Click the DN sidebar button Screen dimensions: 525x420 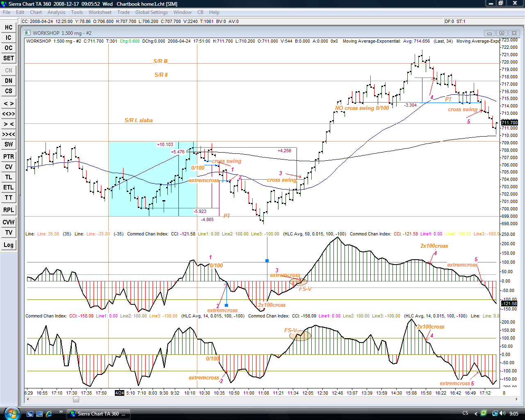click(9, 81)
